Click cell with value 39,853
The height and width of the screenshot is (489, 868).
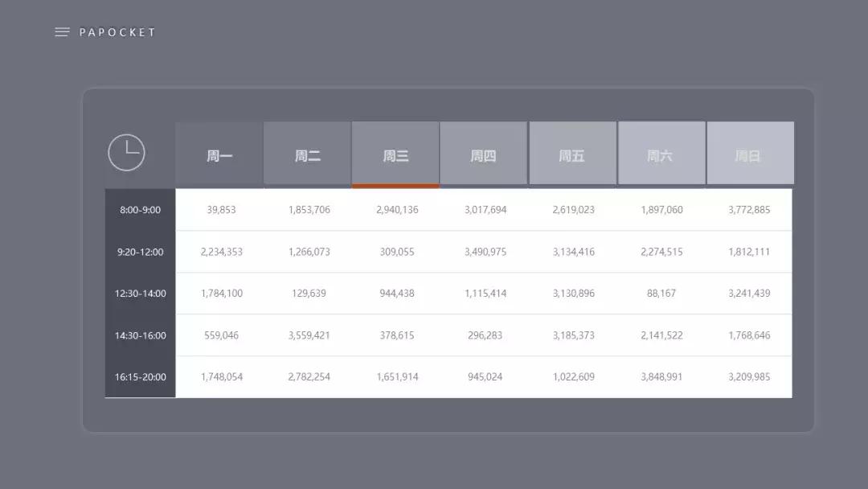click(x=221, y=210)
